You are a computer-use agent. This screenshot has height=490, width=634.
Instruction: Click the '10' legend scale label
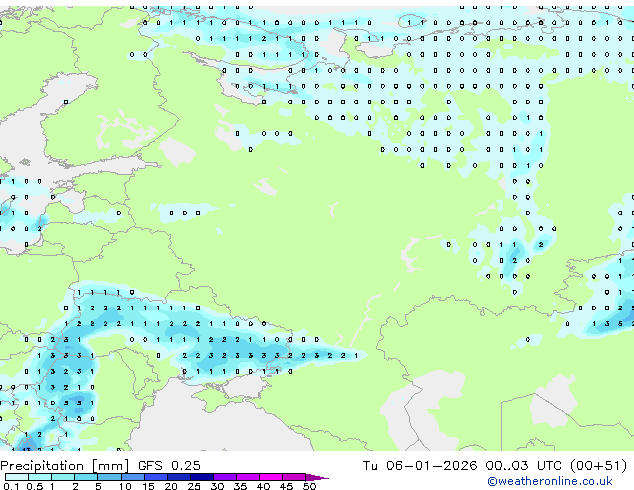click(x=125, y=486)
